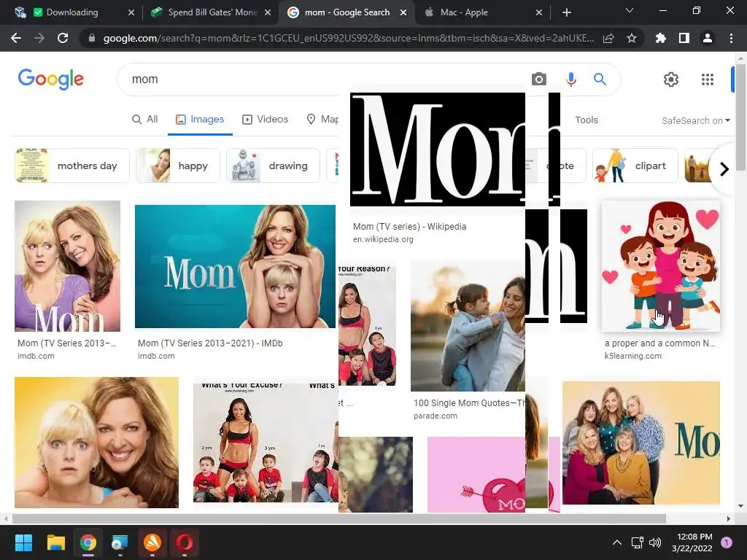Click the vertical page scrollbar
The image size is (747, 560).
point(740,117)
